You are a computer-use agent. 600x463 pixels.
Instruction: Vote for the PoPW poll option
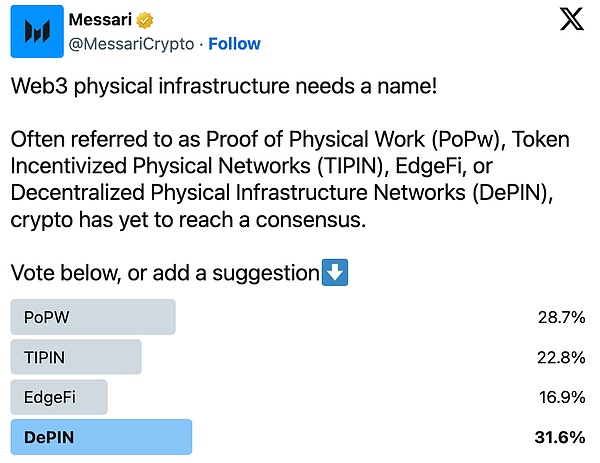[x=93, y=317]
